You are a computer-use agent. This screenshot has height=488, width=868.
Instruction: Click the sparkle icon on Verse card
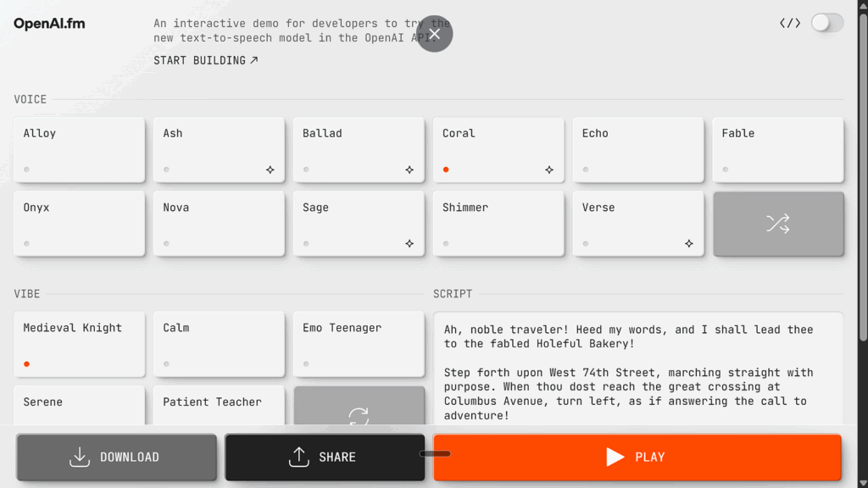[x=689, y=244]
